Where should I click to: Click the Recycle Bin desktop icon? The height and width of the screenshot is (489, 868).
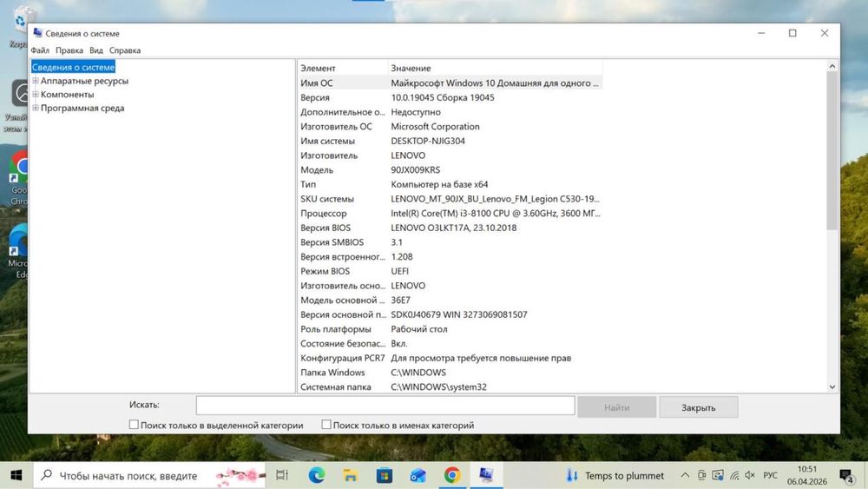point(20,27)
